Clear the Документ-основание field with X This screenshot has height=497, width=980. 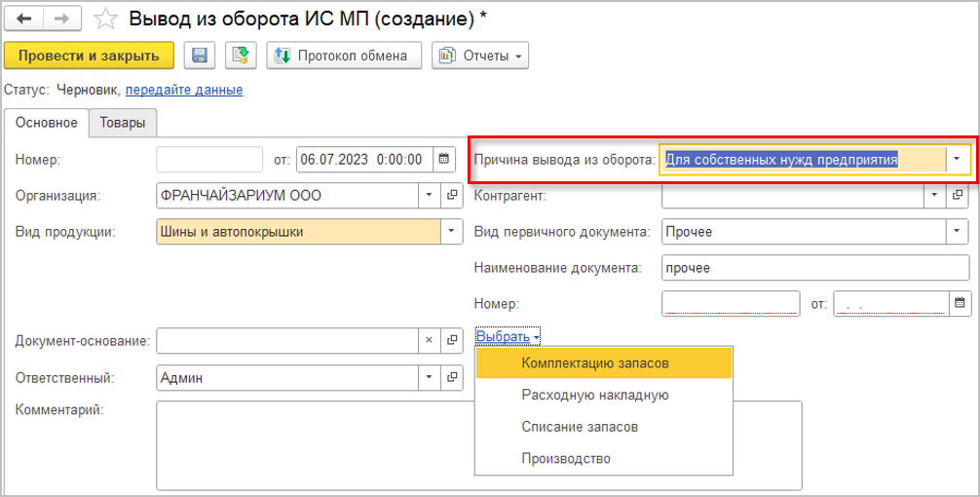[429, 341]
